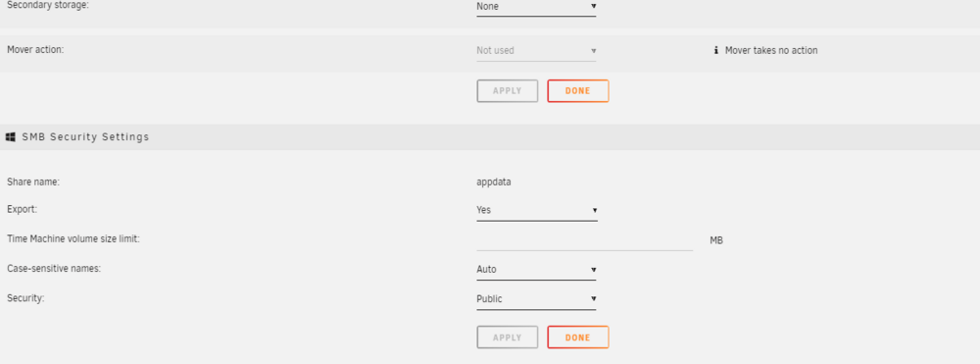Click the Export label for help text
This screenshot has width=980, height=364.
pyautogui.click(x=23, y=210)
